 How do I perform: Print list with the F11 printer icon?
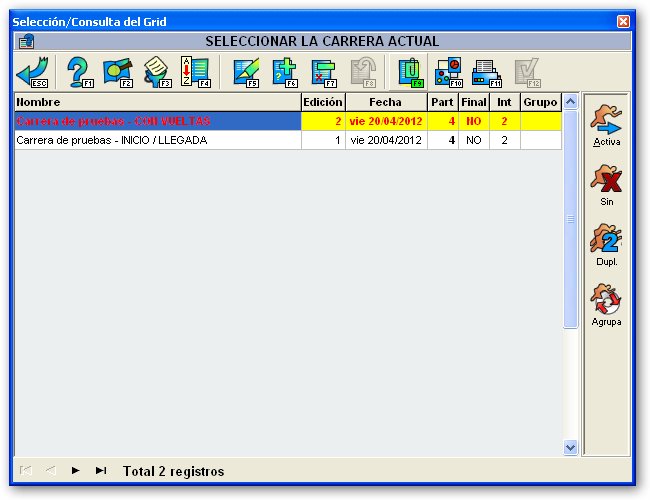click(x=487, y=73)
